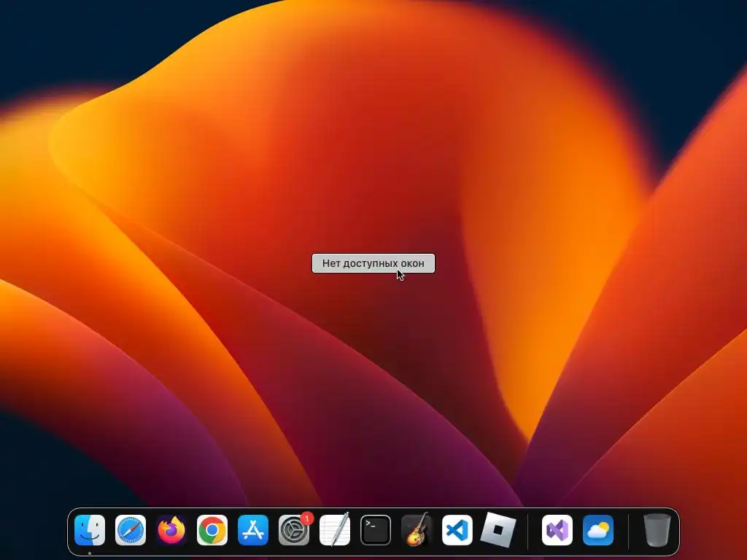Open Finder from the Dock
The image size is (747, 560).
(90, 530)
